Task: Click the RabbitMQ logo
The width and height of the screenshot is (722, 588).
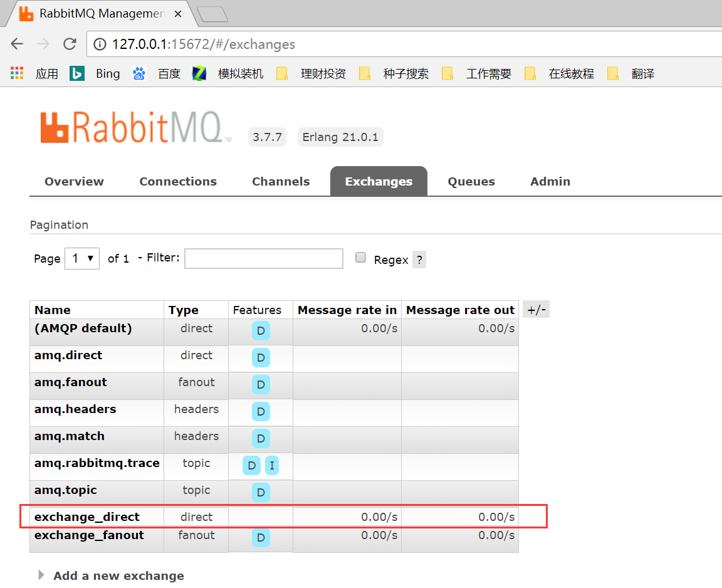Action: (135, 127)
